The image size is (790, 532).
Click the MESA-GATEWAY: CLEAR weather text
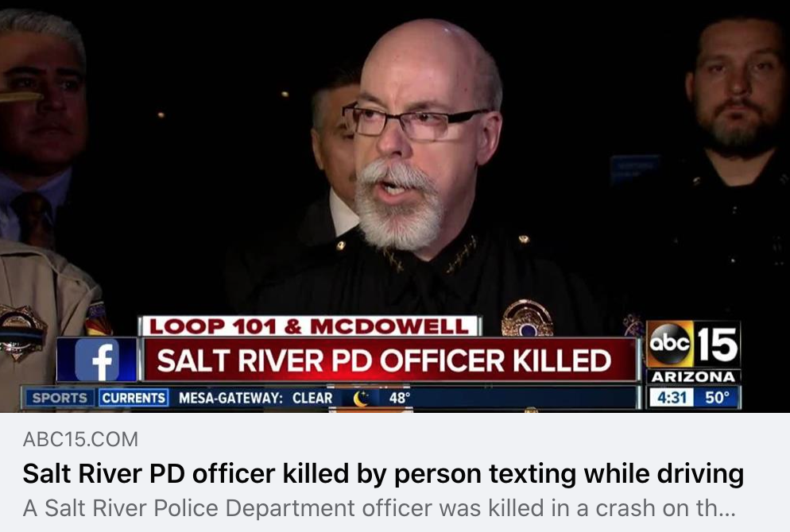pyautogui.click(x=255, y=398)
